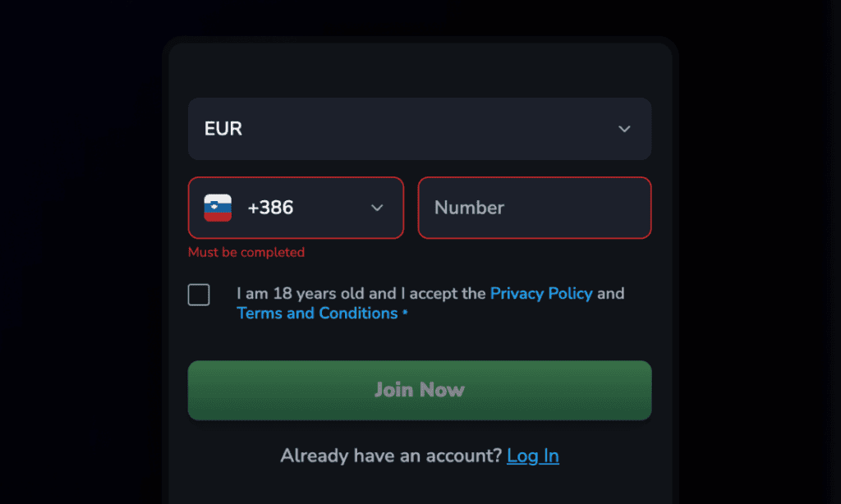Click the Already have an account text
Screen dimensions: 841x504
point(391,456)
